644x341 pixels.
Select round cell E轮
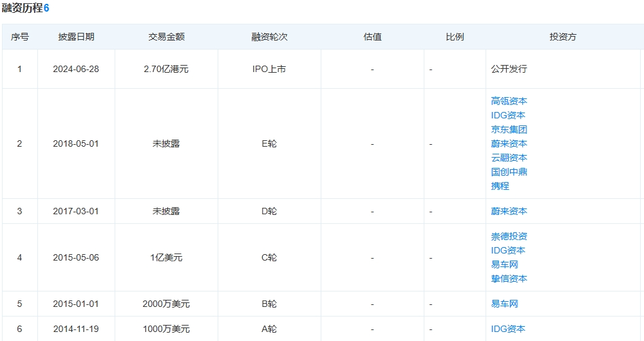(269, 143)
